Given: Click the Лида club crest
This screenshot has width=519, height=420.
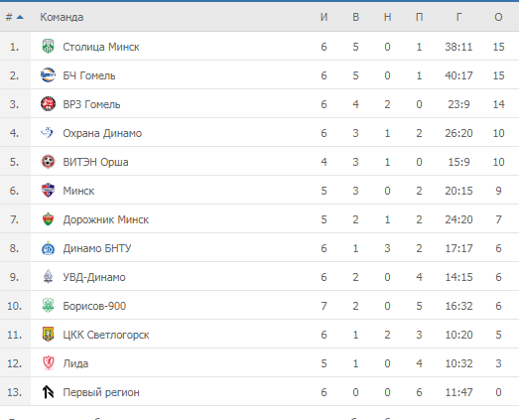Looking at the screenshot, I should pyautogui.click(x=49, y=363).
